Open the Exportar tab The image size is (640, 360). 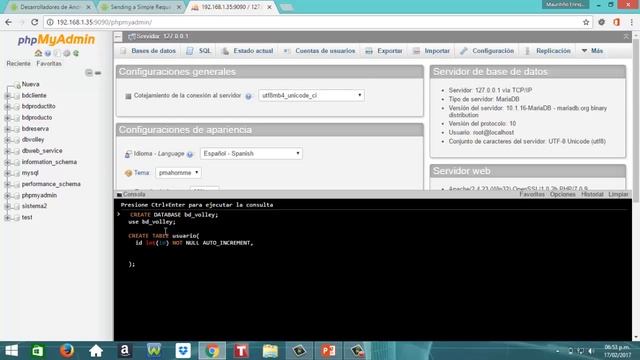[384, 51]
